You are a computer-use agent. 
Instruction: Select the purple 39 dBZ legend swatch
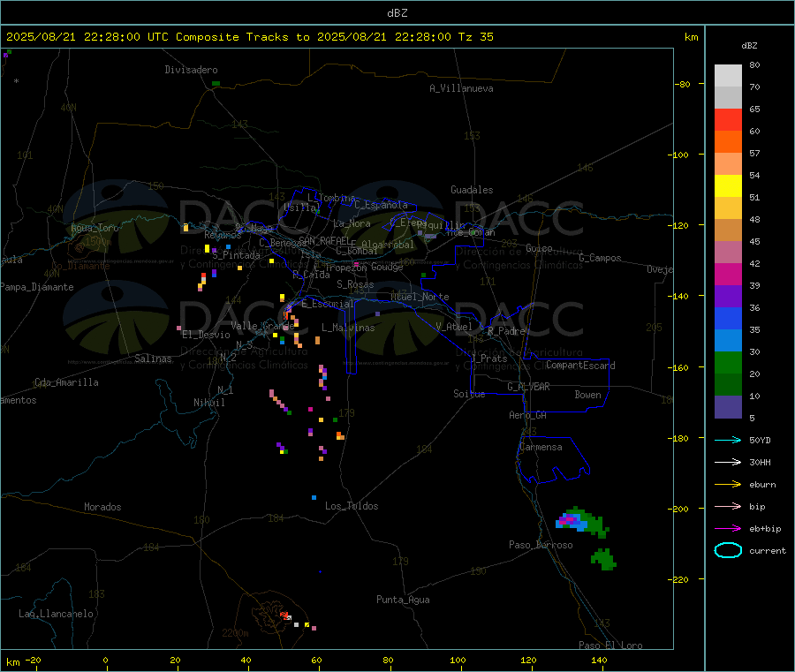click(x=728, y=297)
